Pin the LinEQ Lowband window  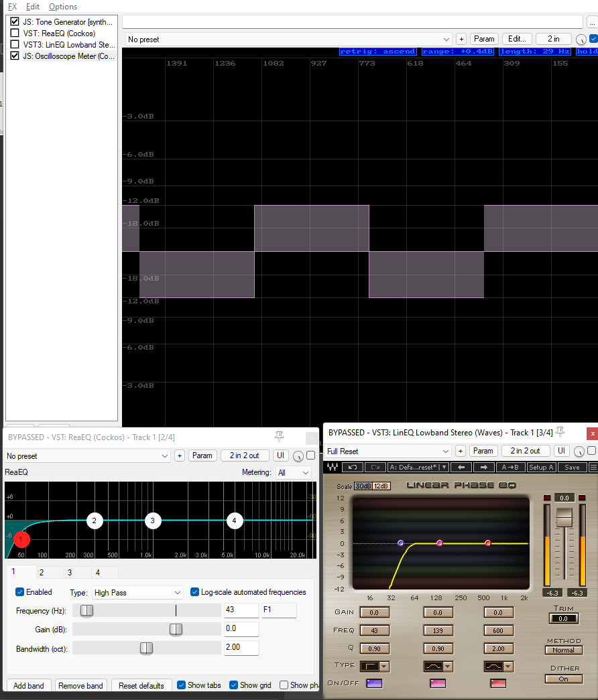(x=560, y=432)
